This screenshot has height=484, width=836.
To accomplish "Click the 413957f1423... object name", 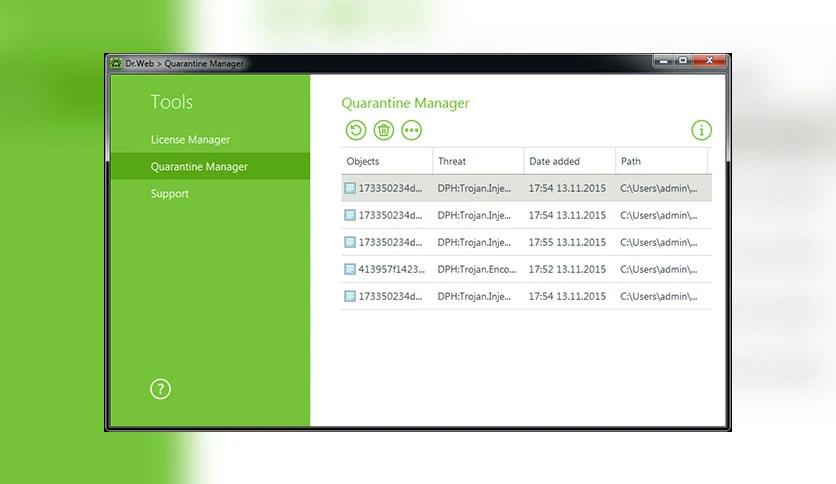I will (391, 269).
